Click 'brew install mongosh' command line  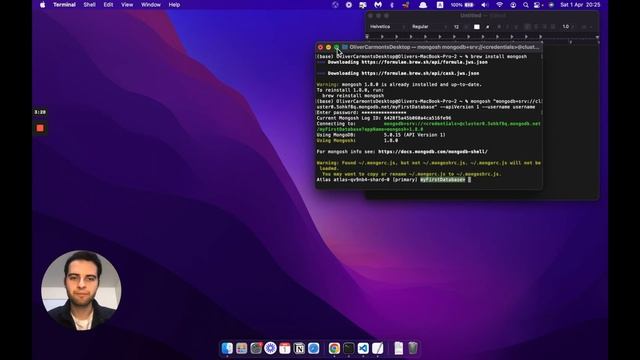click(x=499, y=56)
